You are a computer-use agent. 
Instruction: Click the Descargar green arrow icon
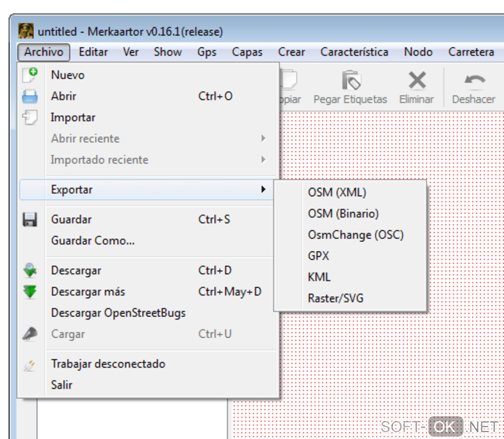tap(30, 270)
